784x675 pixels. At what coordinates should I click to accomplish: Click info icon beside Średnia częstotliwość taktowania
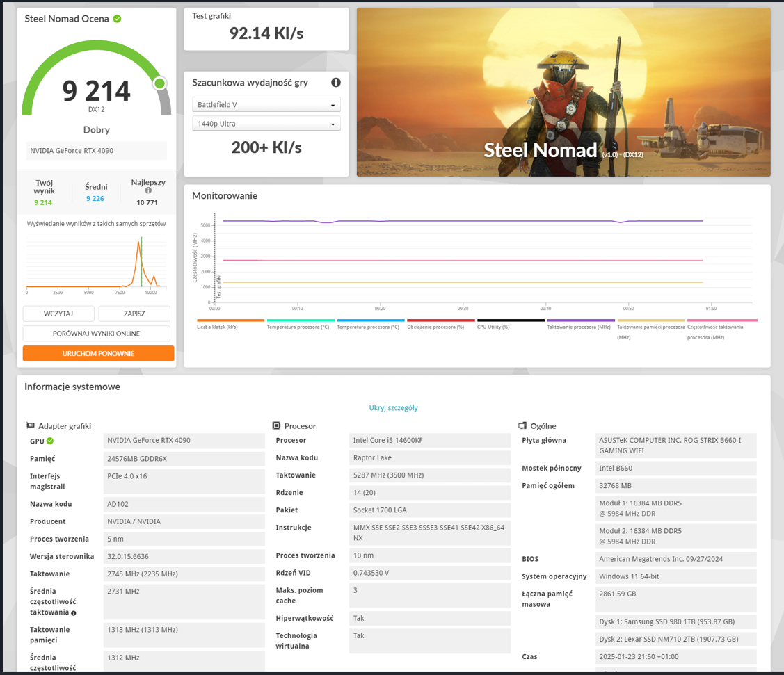tap(74, 613)
